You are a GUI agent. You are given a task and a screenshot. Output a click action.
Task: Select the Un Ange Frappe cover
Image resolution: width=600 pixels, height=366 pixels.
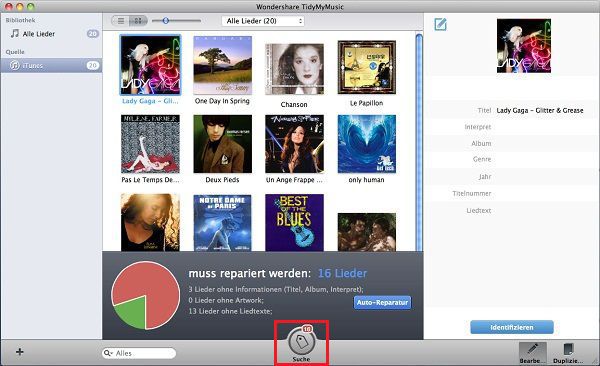click(x=294, y=144)
